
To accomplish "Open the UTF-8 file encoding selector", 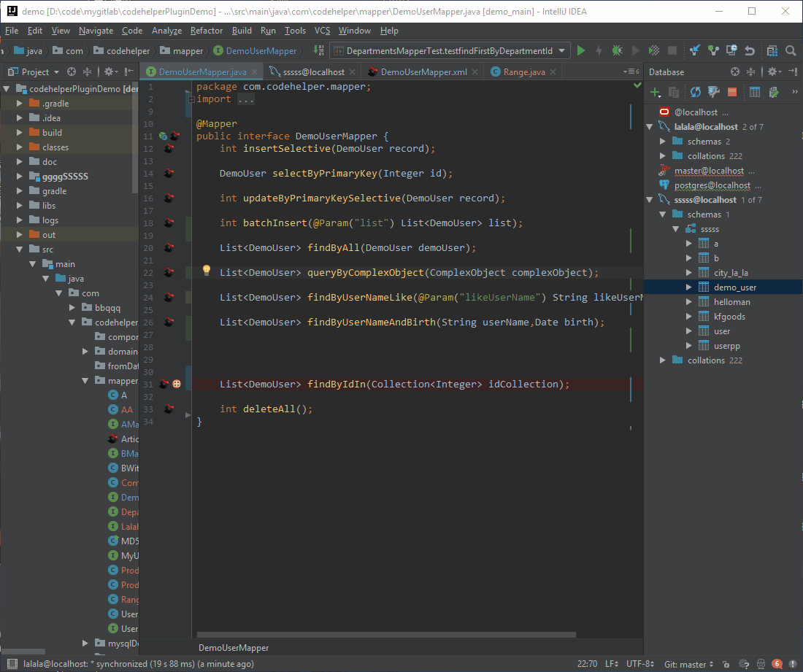I will point(640,664).
